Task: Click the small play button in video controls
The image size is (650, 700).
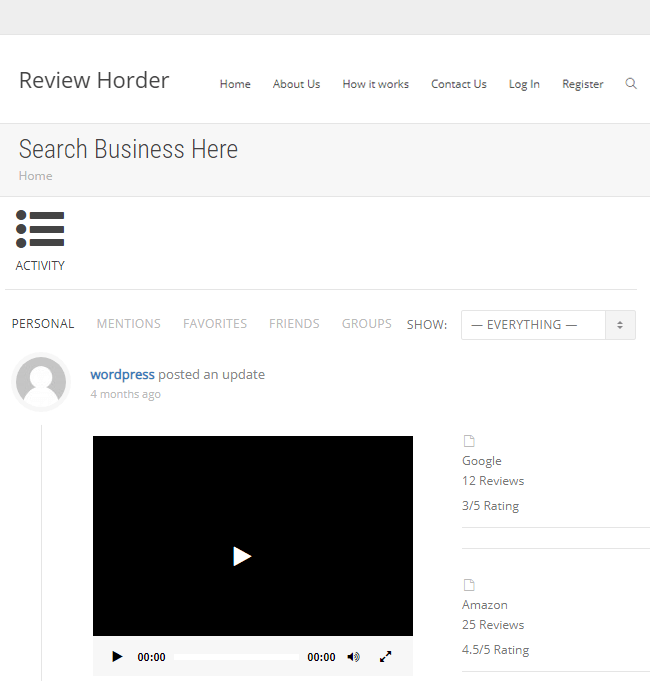Action: point(117,657)
